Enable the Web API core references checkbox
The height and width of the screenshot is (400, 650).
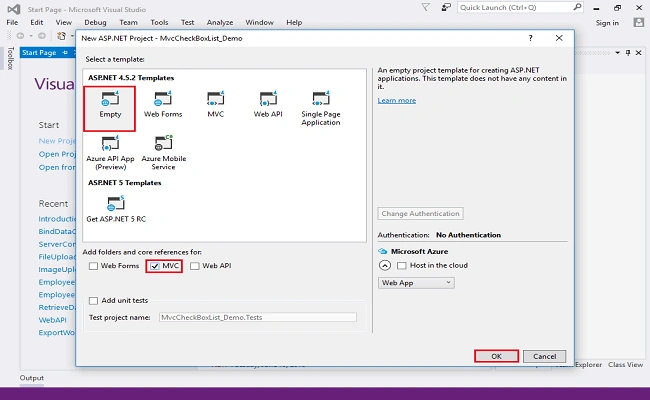[195, 266]
